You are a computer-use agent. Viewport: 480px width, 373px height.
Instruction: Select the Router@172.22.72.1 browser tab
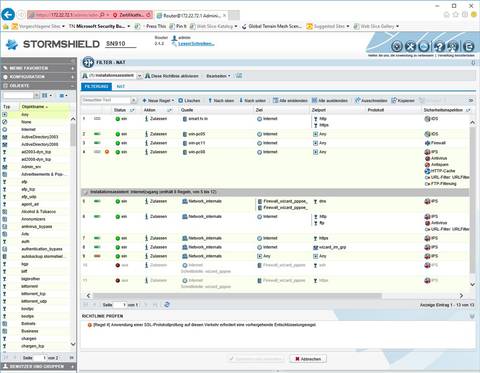[x=191, y=15]
